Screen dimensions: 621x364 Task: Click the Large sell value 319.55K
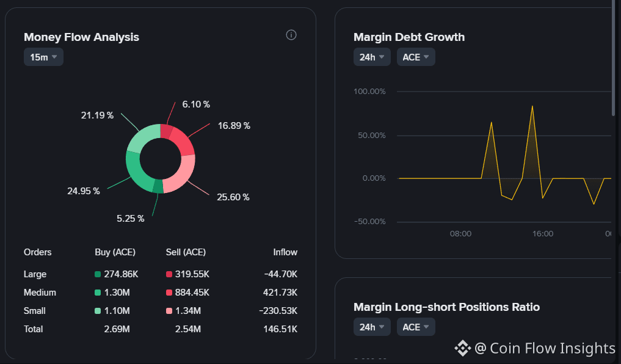tap(192, 274)
